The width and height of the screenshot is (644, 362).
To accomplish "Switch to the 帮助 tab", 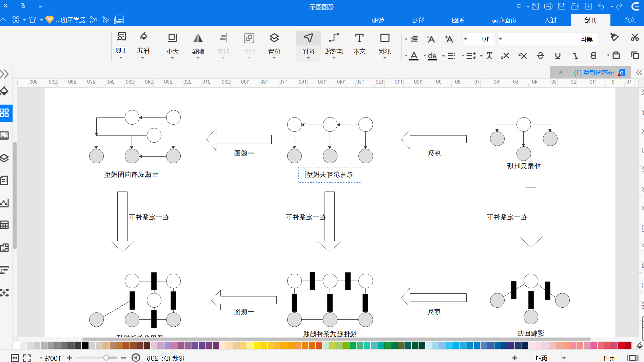I will click(378, 20).
